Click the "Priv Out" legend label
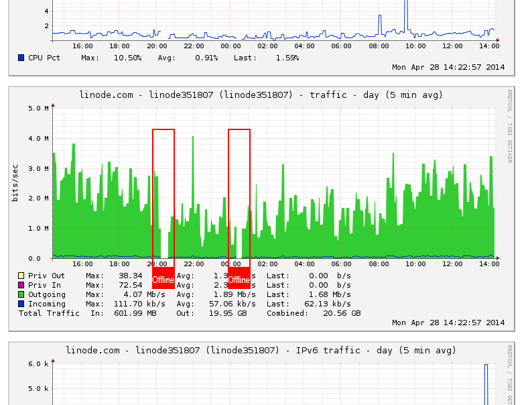The height and width of the screenshot is (405, 532). tap(46, 276)
